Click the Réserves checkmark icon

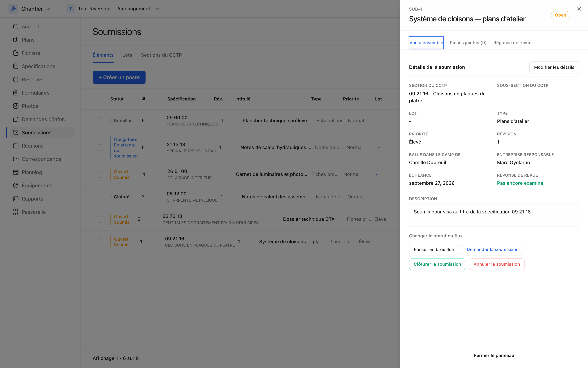coord(16,80)
